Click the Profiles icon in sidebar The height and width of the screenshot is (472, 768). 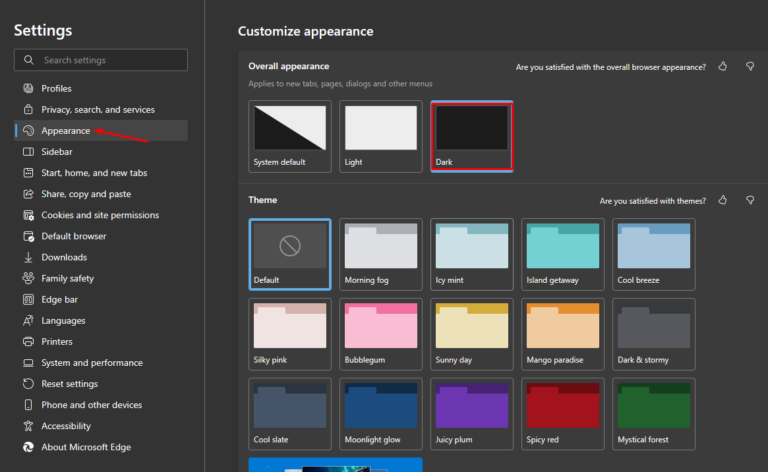coord(28,88)
